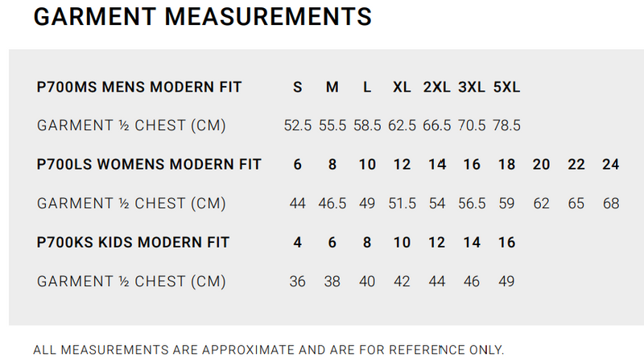This screenshot has height=357, width=644.
Task: Select the P700KS Kids Modern Fit label
Action: coord(133,242)
